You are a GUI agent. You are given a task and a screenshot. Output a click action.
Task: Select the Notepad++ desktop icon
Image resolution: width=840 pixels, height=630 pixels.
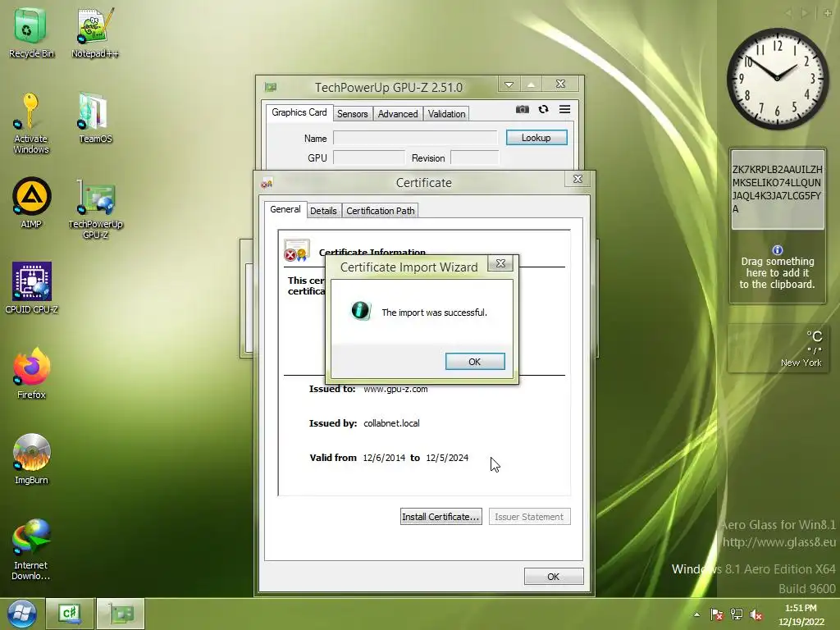[x=95, y=33]
